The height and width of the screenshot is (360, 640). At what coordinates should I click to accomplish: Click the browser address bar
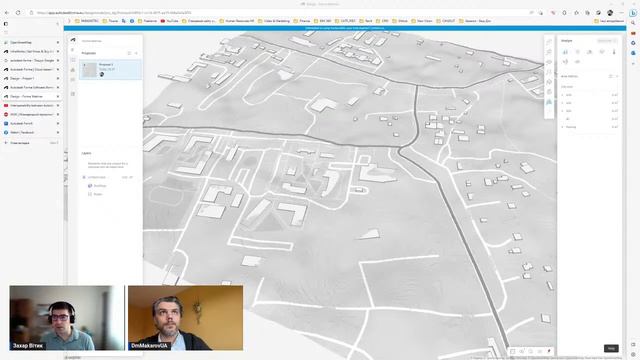[282, 13]
